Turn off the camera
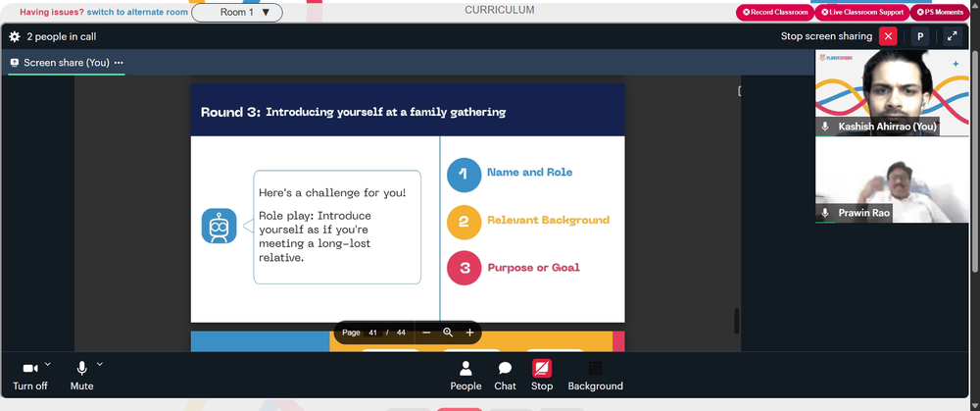 [x=30, y=376]
